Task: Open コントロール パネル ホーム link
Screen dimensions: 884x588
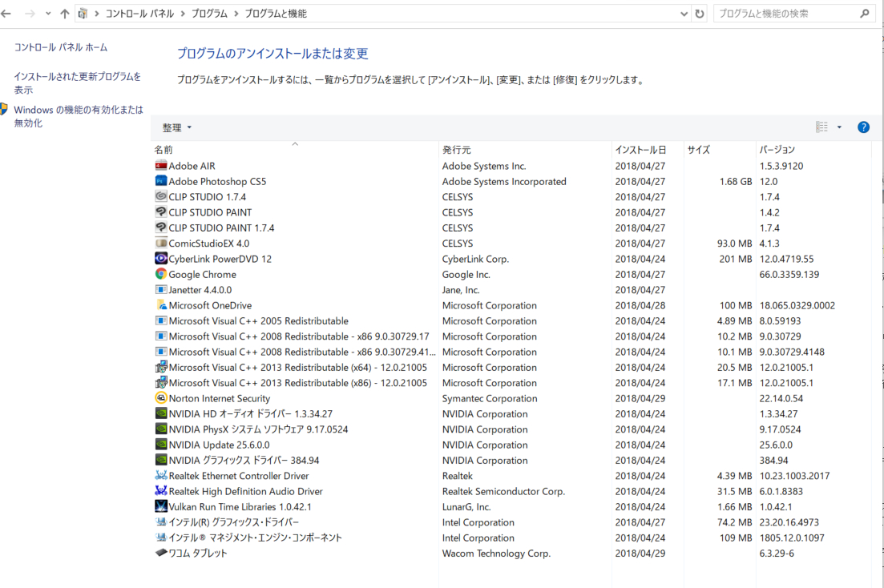Action: (x=61, y=48)
